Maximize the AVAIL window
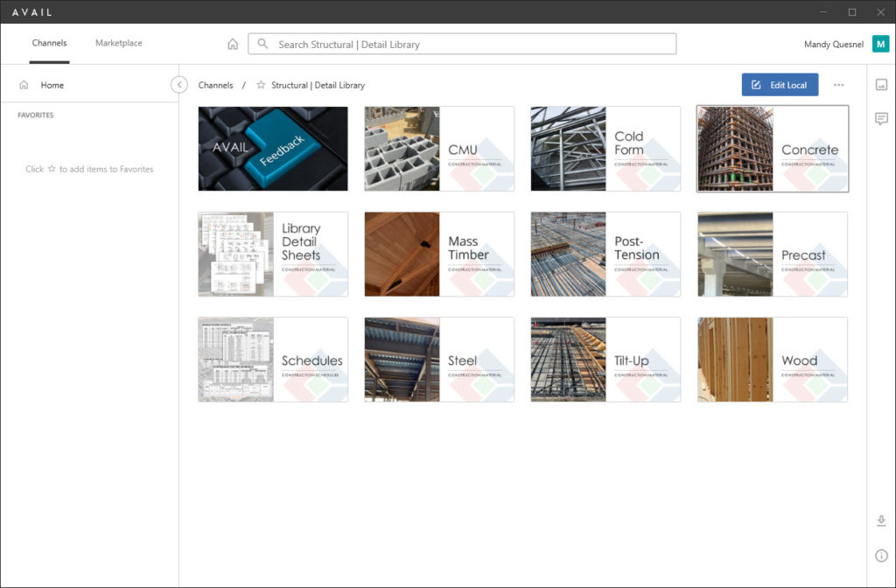 (x=852, y=11)
